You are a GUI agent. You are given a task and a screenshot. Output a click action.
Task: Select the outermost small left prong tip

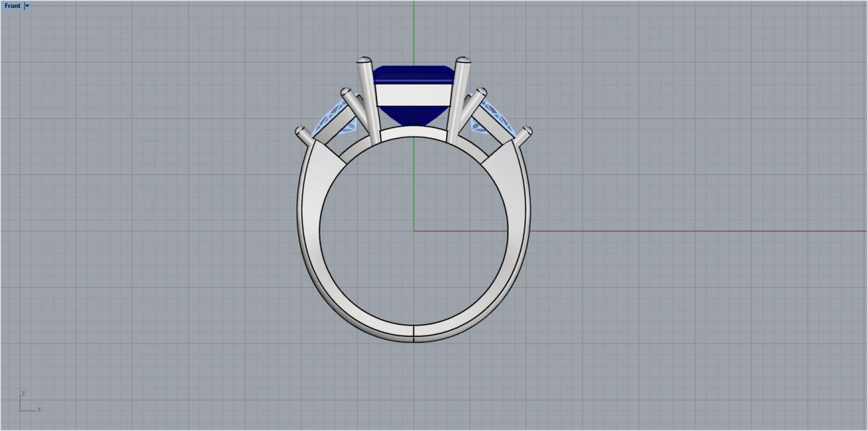pyautogui.click(x=302, y=132)
